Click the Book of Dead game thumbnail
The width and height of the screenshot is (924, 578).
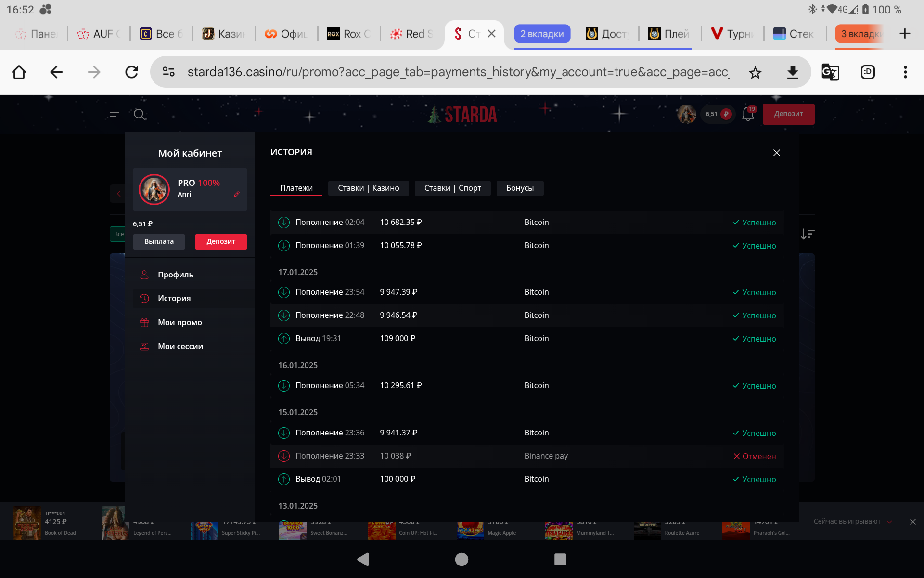pos(27,523)
